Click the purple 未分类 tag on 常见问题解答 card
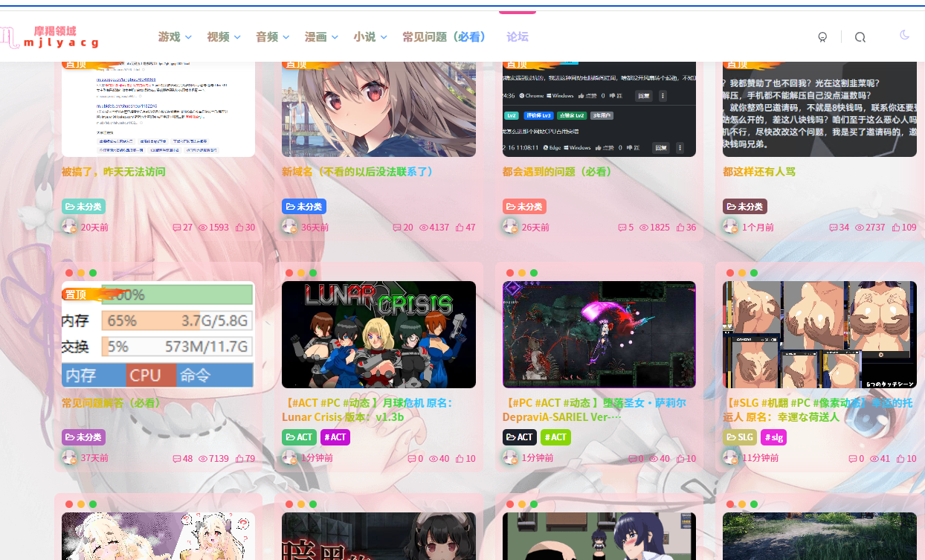925x560 pixels. click(x=83, y=437)
